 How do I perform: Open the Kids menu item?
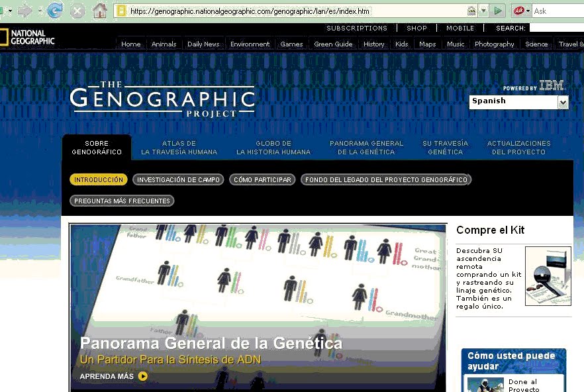point(401,44)
